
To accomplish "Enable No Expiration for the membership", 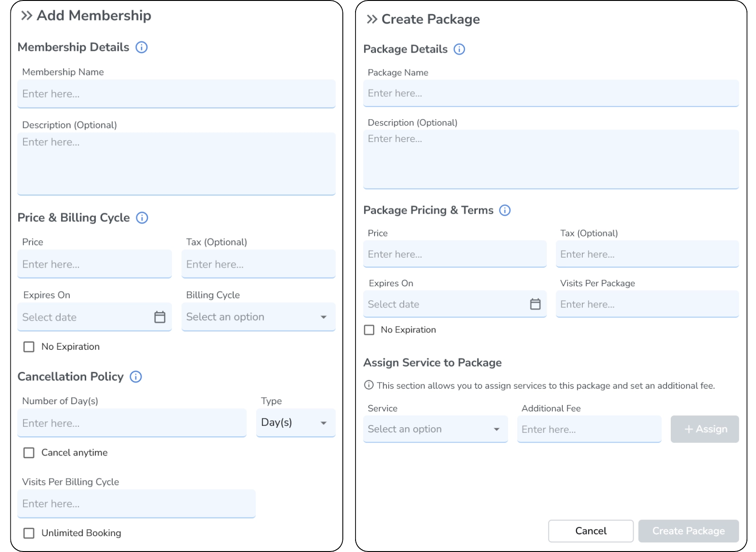I will click(x=29, y=347).
